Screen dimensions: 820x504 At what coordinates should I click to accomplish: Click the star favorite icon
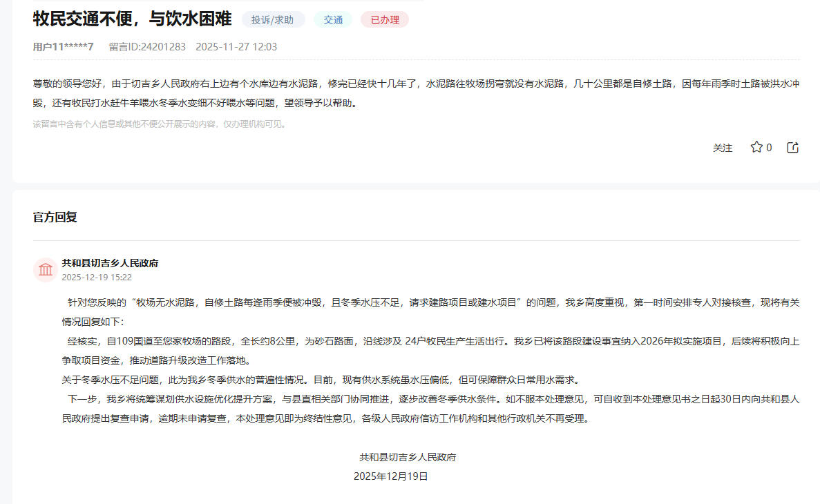click(x=756, y=147)
